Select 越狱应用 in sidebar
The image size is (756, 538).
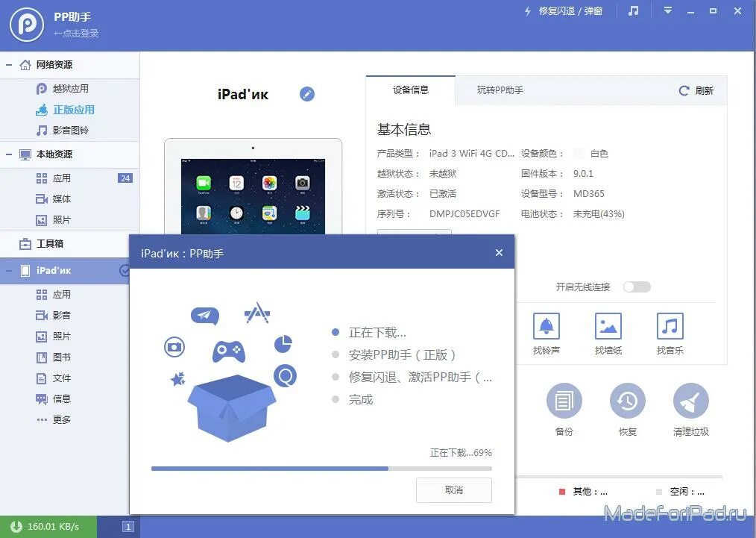tap(70, 89)
